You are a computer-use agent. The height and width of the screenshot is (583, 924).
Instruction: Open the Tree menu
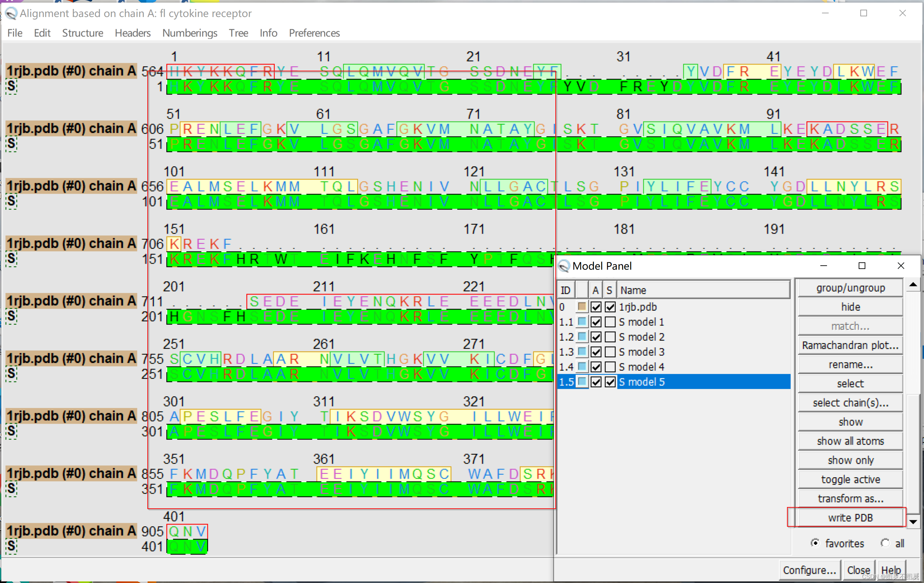click(238, 33)
